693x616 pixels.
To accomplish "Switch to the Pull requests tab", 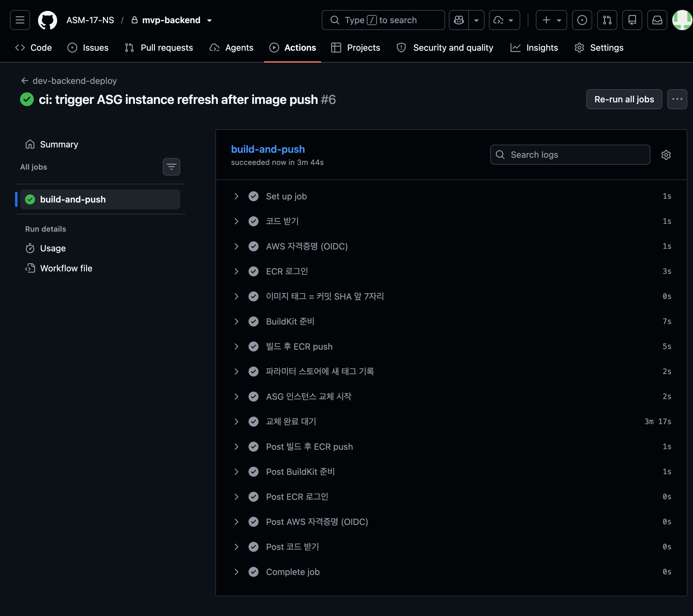I will 159,48.
